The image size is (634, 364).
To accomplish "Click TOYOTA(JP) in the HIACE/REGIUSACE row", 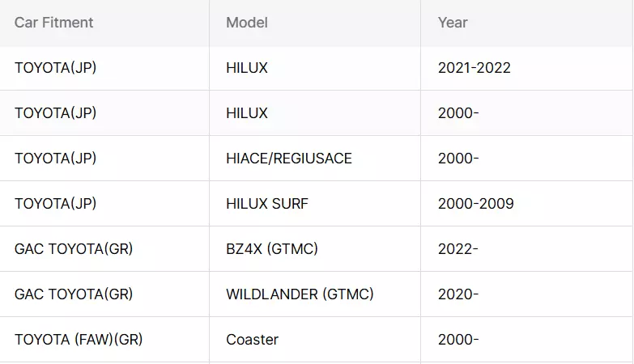I will (104, 159).
